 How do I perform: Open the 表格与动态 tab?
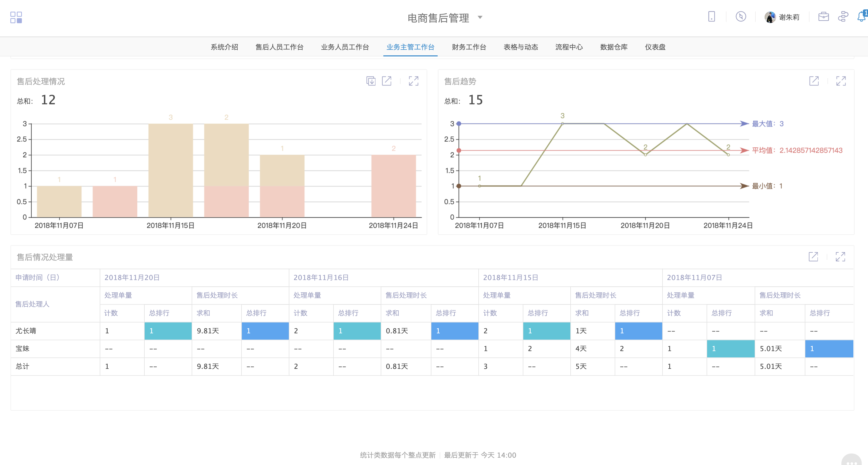pyautogui.click(x=521, y=47)
